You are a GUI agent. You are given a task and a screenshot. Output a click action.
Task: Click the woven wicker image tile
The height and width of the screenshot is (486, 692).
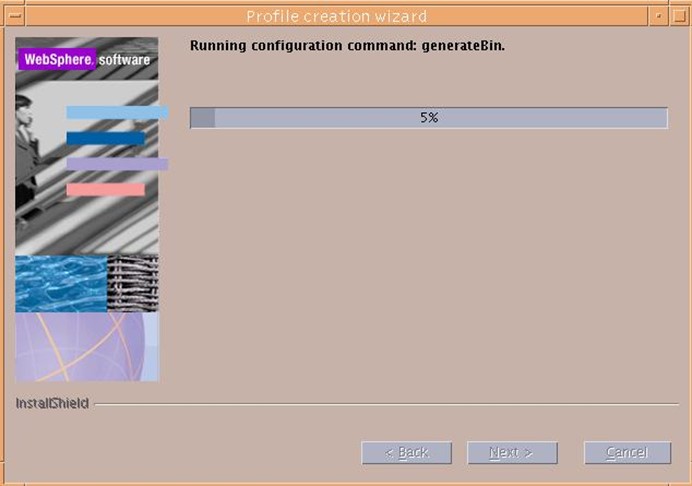[133, 283]
